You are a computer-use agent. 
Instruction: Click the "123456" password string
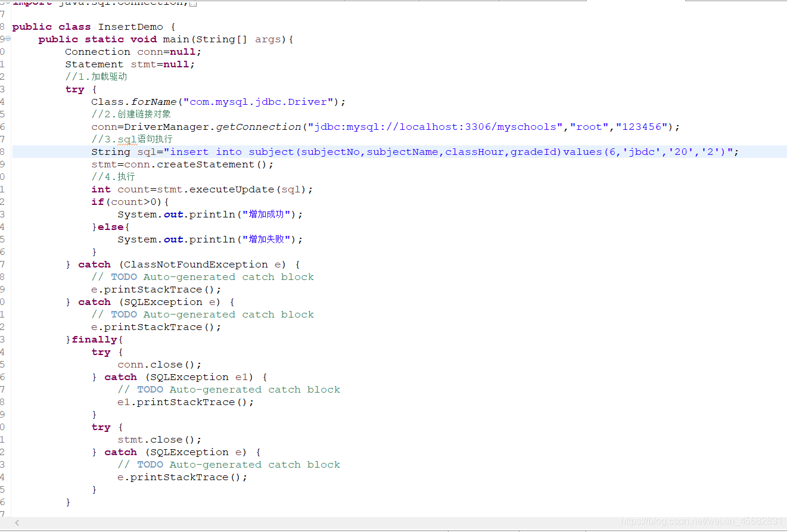[642, 127]
